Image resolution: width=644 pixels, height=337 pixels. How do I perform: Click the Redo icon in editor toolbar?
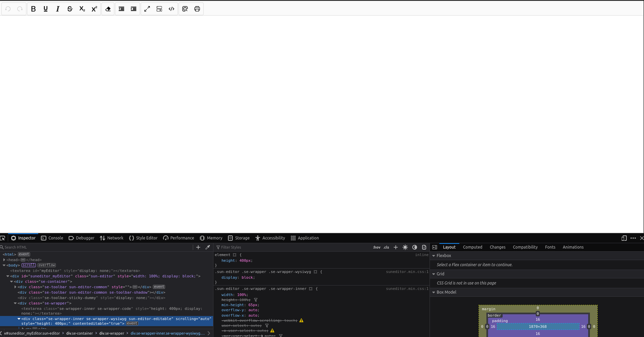coord(20,9)
